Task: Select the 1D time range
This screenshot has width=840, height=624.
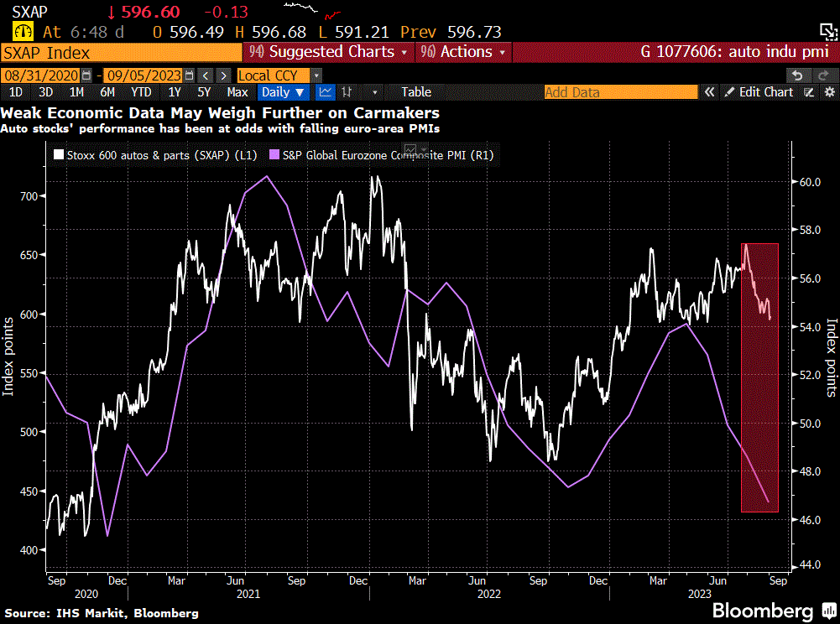Action: point(16,92)
